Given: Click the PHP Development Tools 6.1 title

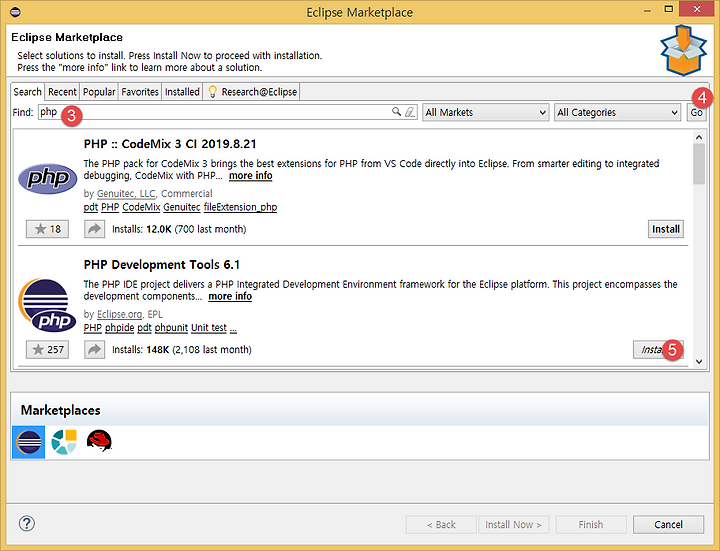Looking at the screenshot, I should coord(162,265).
